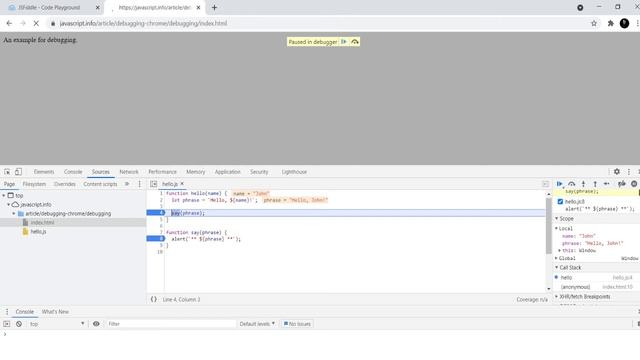The image size is (640, 360).
Task: Toggle breakpoint on line 8 gutter
Action: [x=156, y=239]
